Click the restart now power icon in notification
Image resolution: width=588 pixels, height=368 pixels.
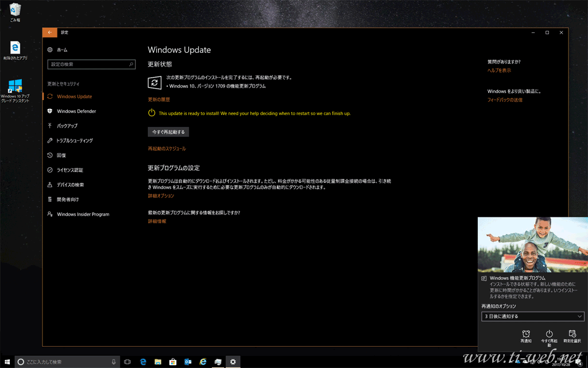(549, 334)
